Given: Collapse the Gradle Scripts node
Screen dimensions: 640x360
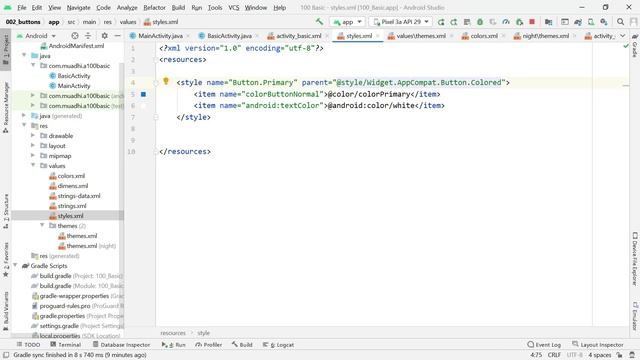Looking at the screenshot, I should click(x=16, y=266).
